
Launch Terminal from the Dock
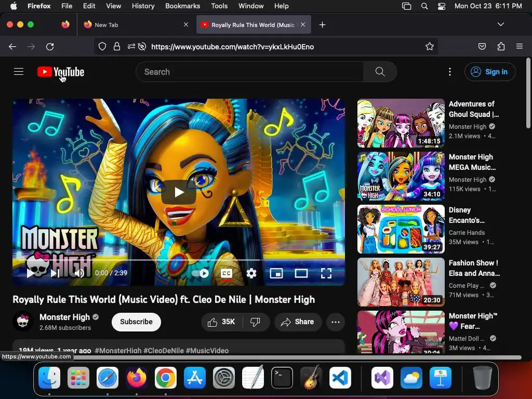point(282,378)
